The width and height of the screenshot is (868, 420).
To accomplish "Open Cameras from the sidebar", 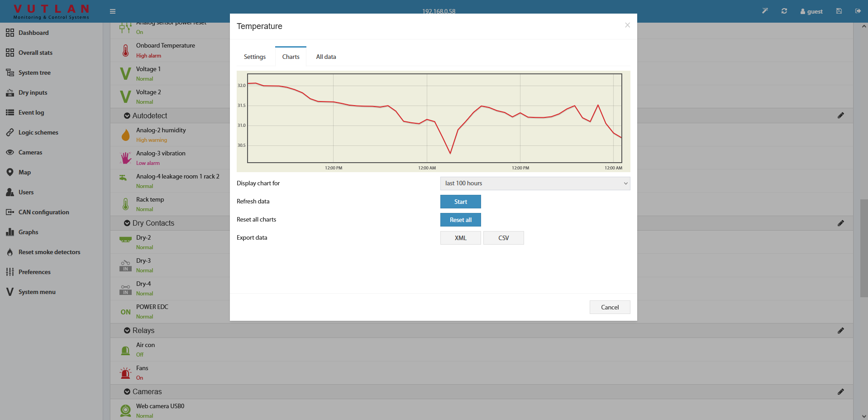I will pyautogui.click(x=30, y=152).
